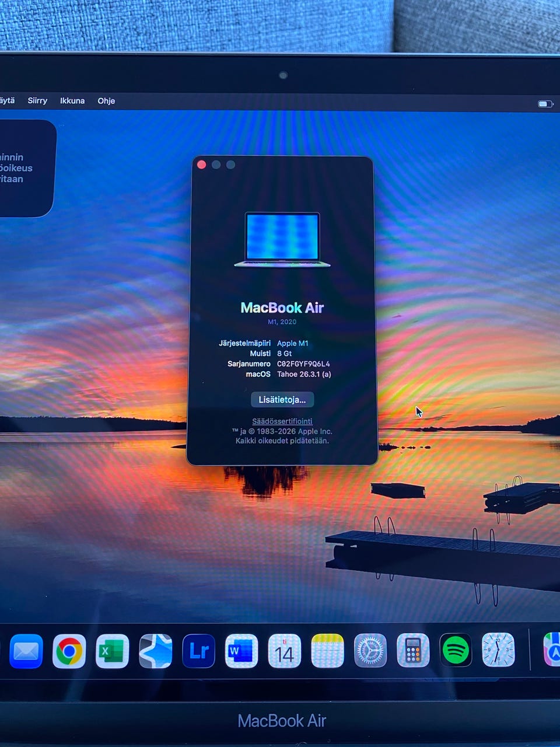Launch the Calculator app from the Dock
The image size is (560, 747).
point(413,651)
